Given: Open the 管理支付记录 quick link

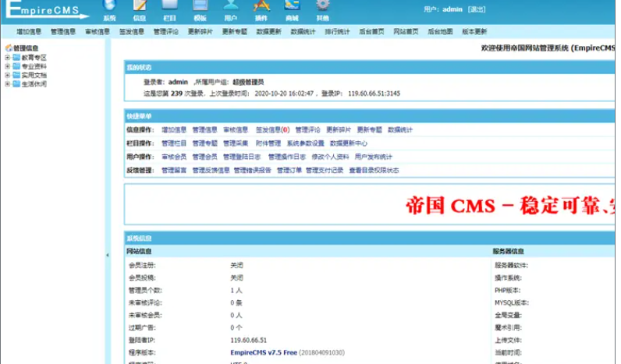Looking at the screenshot, I should (x=325, y=171).
